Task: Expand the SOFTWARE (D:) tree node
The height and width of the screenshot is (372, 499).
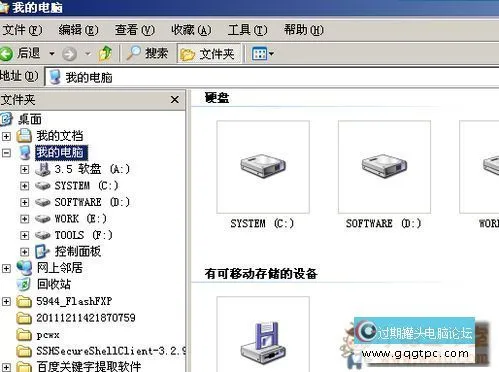Action: (x=24, y=202)
